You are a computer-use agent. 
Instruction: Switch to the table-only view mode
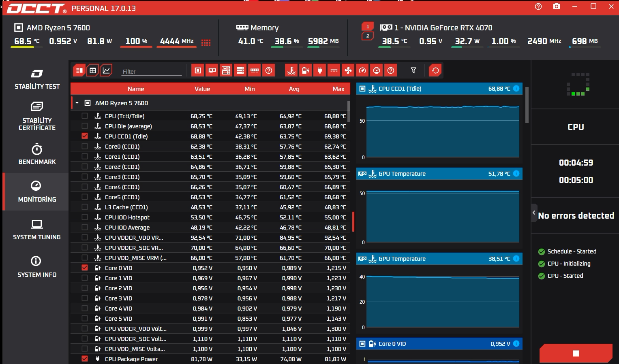click(93, 70)
